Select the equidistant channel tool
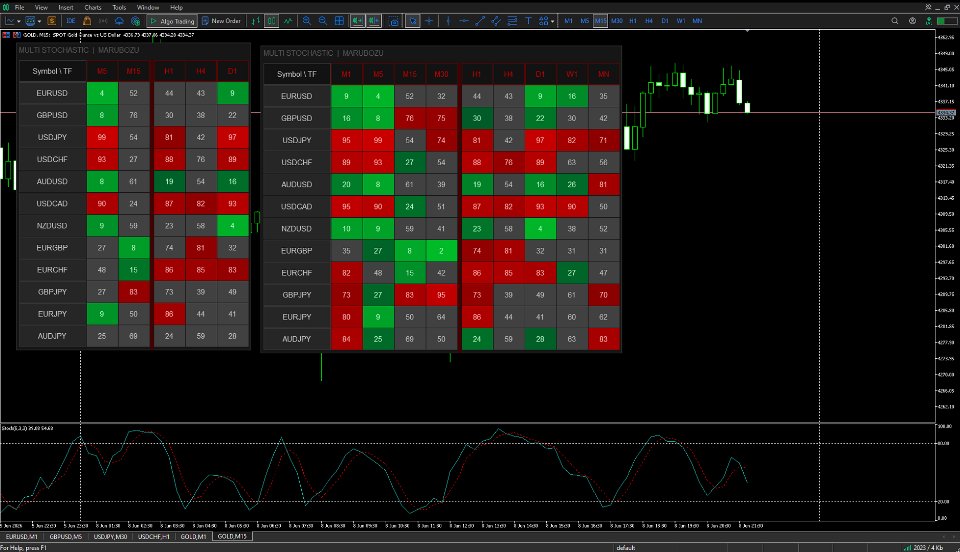 coord(496,21)
